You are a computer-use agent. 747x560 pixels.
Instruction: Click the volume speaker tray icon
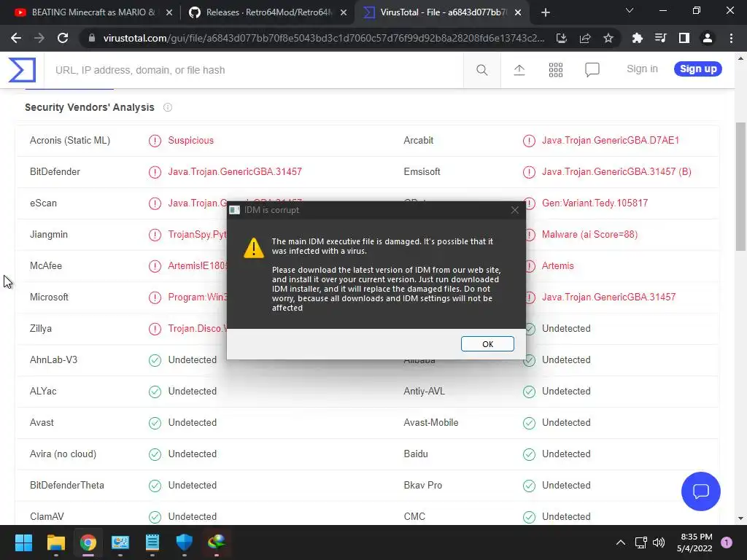pyautogui.click(x=659, y=542)
